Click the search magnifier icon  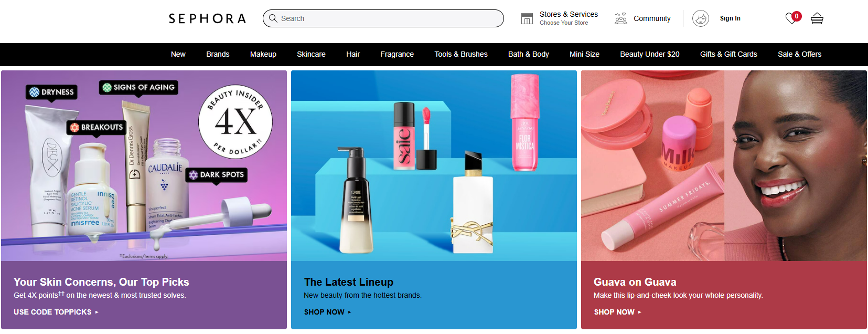pyautogui.click(x=273, y=18)
